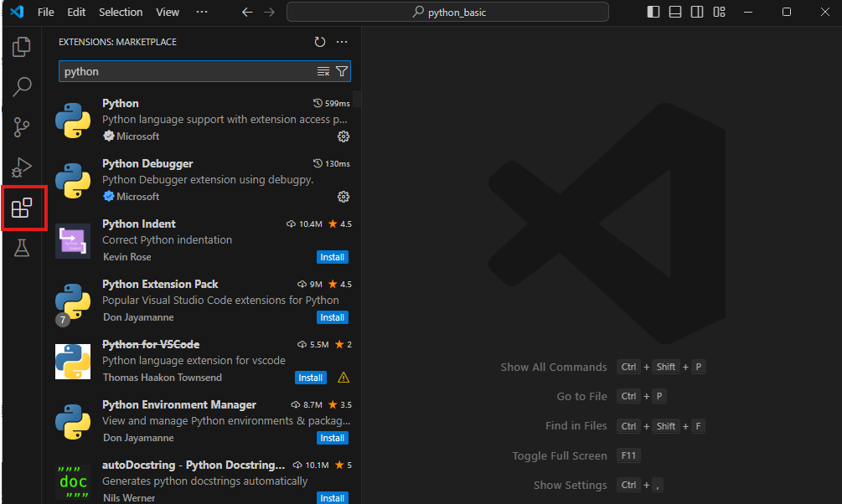The width and height of the screenshot is (842, 504).
Task: Click EXTENSIONS: MARKETPLACE header label
Action: click(x=117, y=42)
